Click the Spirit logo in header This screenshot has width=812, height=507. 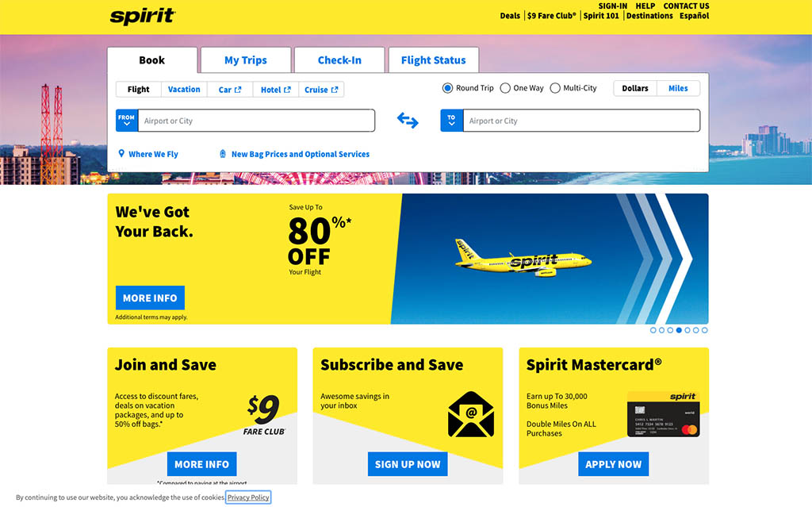[143, 16]
